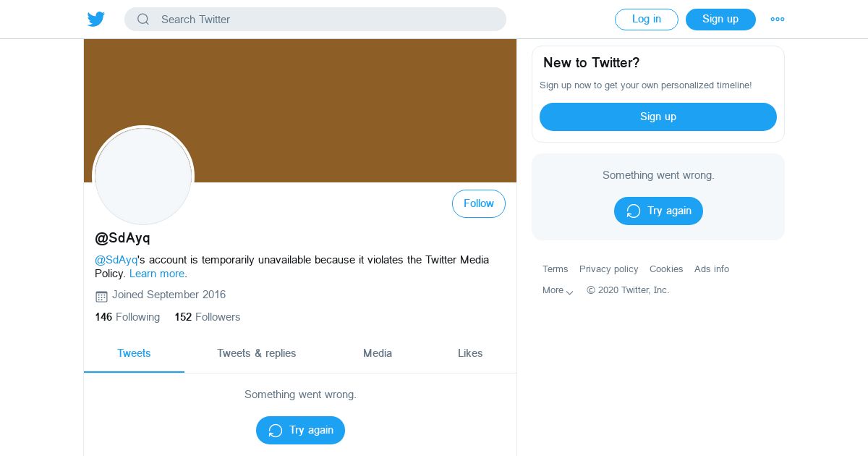The height and width of the screenshot is (456, 868).
Task: Select the Tweets tab
Action: coord(134,353)
